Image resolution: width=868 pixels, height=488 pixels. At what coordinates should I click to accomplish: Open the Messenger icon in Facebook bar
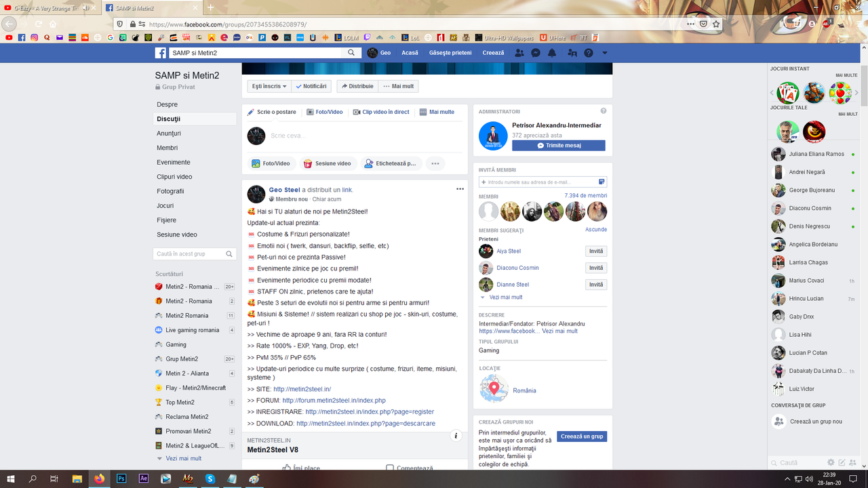536,53
